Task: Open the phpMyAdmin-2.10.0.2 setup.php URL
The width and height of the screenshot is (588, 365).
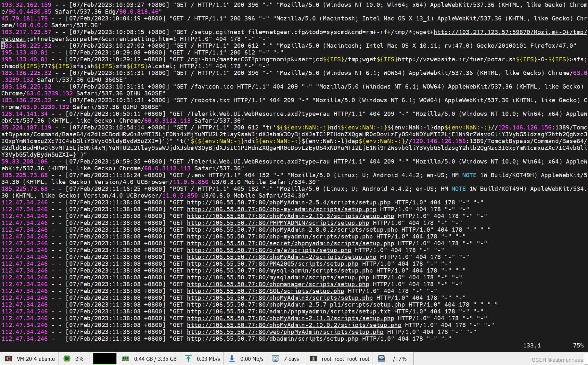Action: pos(294,325)
